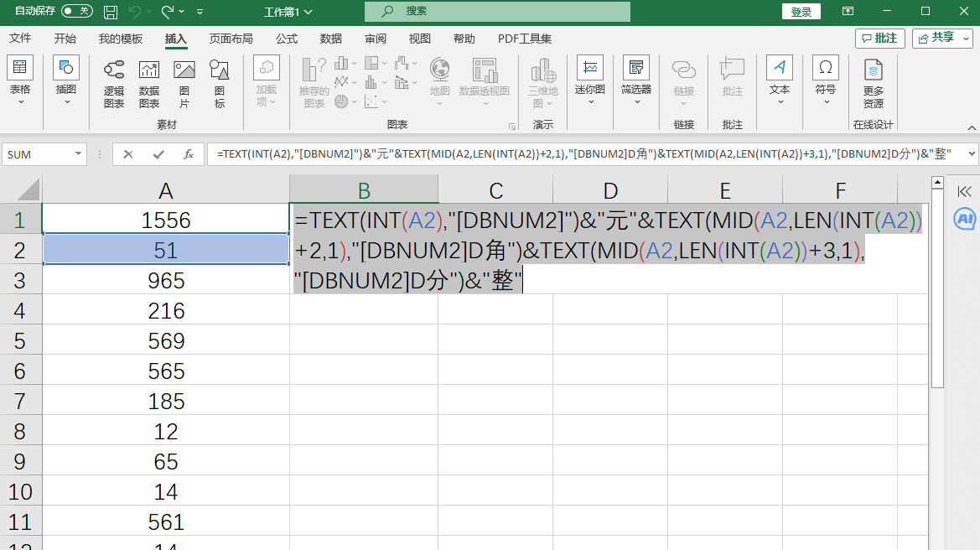Open the 文本 text dropdown
Viewport: 980px width, 550px height.
coord(780,84)
